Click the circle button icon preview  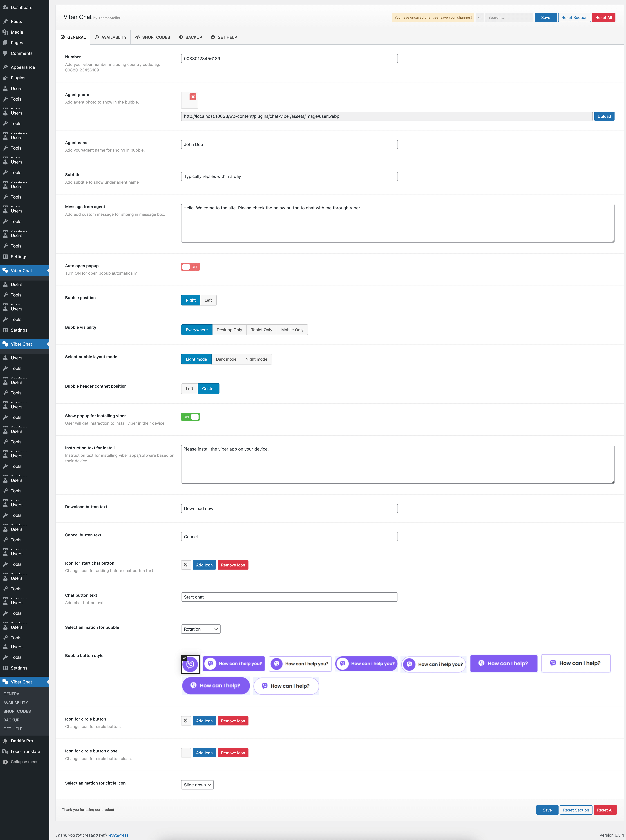point(186,721)
